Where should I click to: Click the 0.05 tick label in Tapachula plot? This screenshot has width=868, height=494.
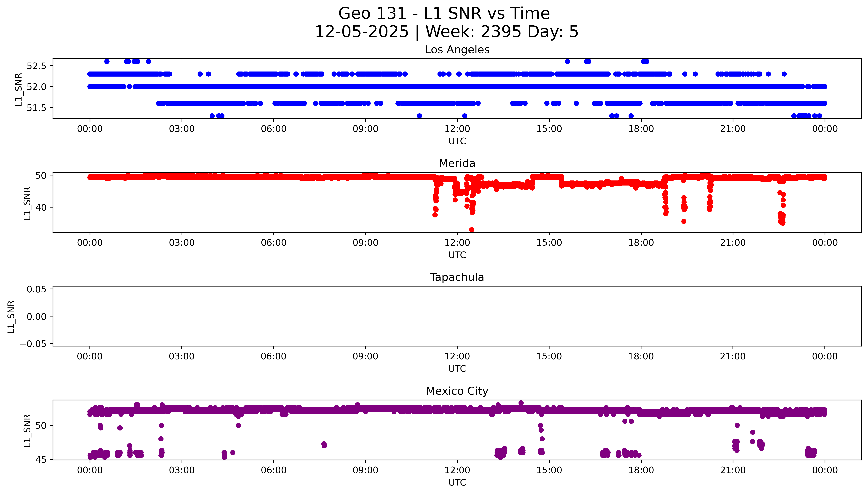point(36,289)
